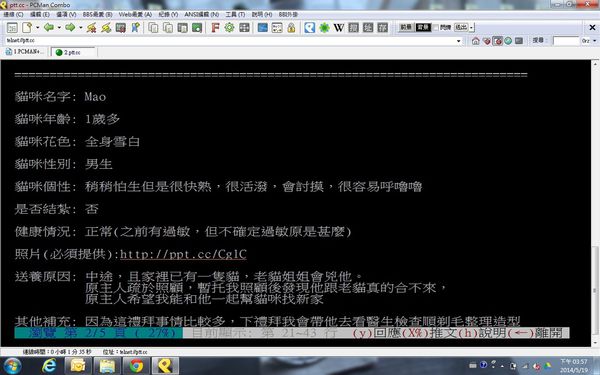The width and height of the screenshot is (600, 375).
Task: Expand the Orz search engine dropdown
Action: [595, 41]
